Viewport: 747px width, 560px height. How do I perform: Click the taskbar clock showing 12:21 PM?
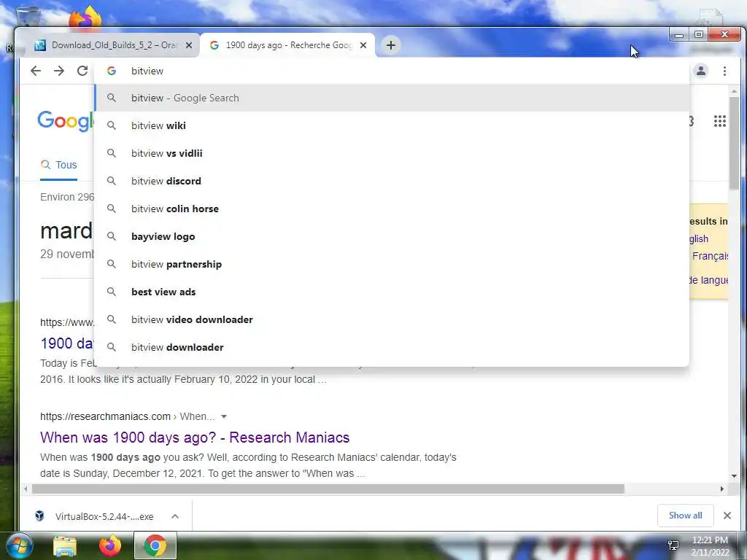coord(710,545)
